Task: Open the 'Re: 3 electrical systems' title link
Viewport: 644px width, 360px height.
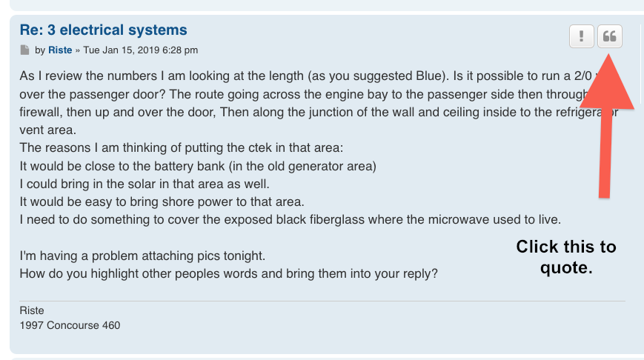Action: pos(104,30)
